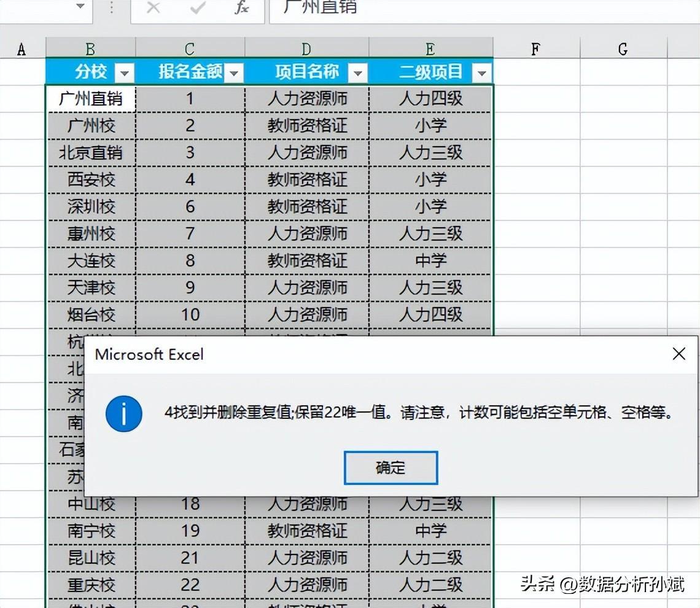This screenshot has width=700, height=608.
Task: Expand the 二级项目 filter dropdown
Action: 481,74
